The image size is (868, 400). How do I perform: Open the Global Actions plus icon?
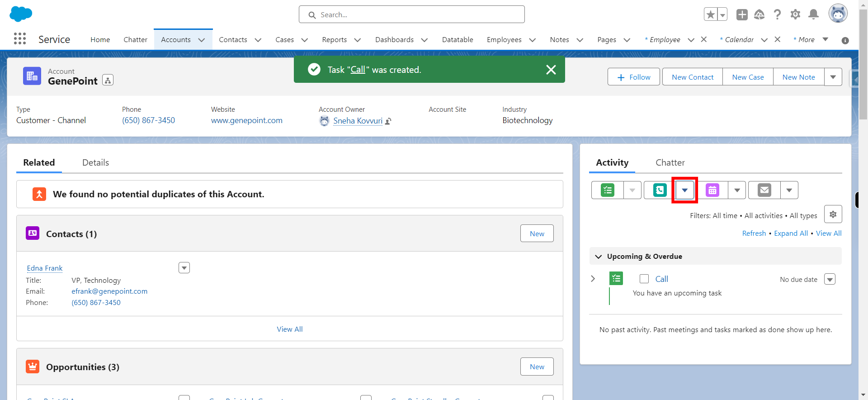click(742, 14)
